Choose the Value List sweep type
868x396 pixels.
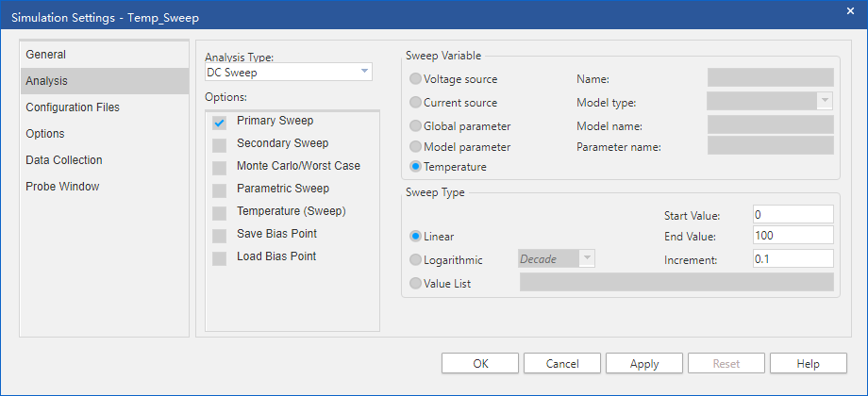416,283
